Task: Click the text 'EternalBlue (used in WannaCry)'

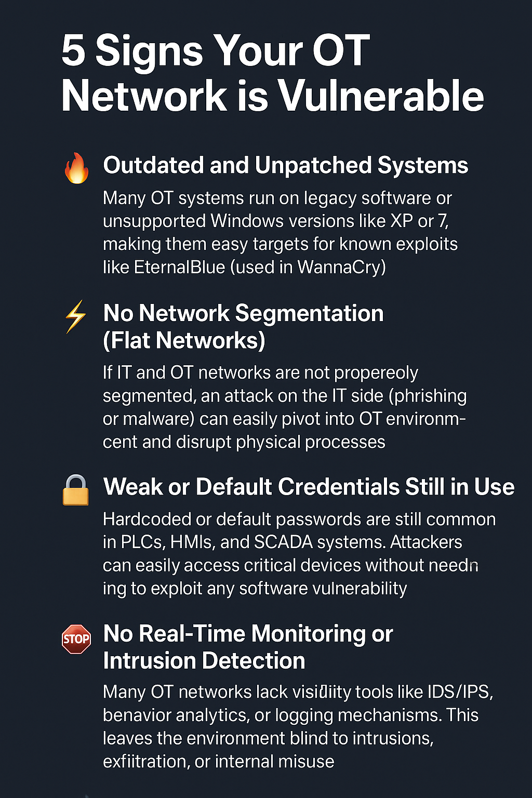Action: pos(260,267)
